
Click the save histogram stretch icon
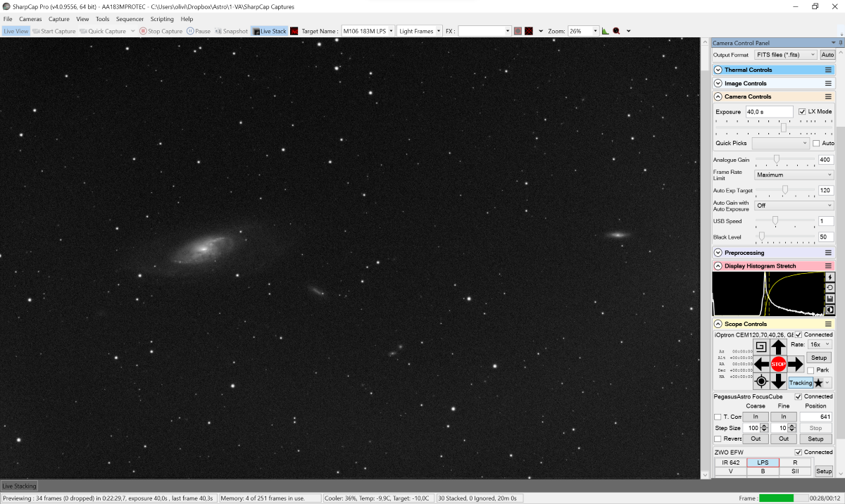pyautogui.click(x=830, y=298)
